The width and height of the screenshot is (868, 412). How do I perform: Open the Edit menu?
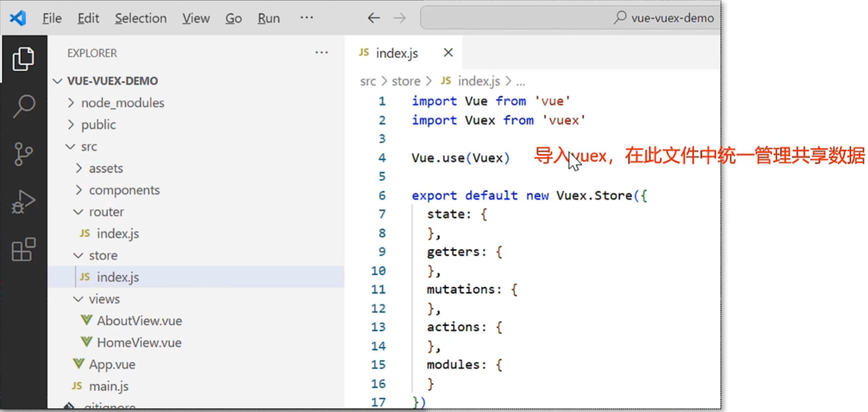click(x=88, y=18)
